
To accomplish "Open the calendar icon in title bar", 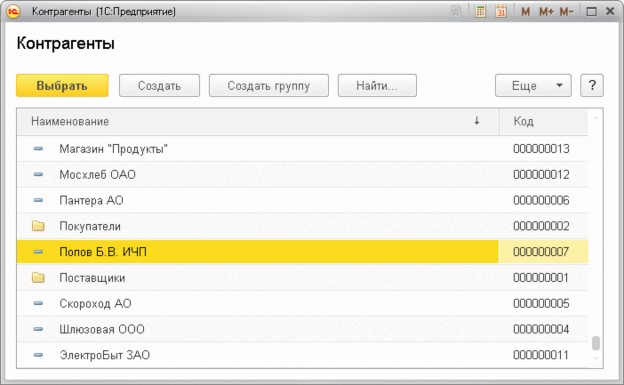I will 501,12.
